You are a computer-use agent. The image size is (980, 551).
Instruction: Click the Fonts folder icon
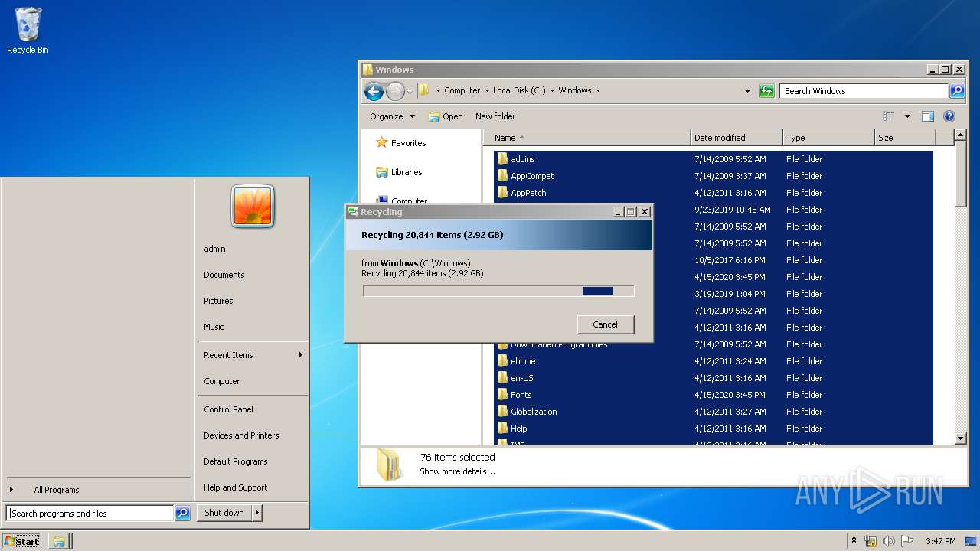tap(502, 395)
